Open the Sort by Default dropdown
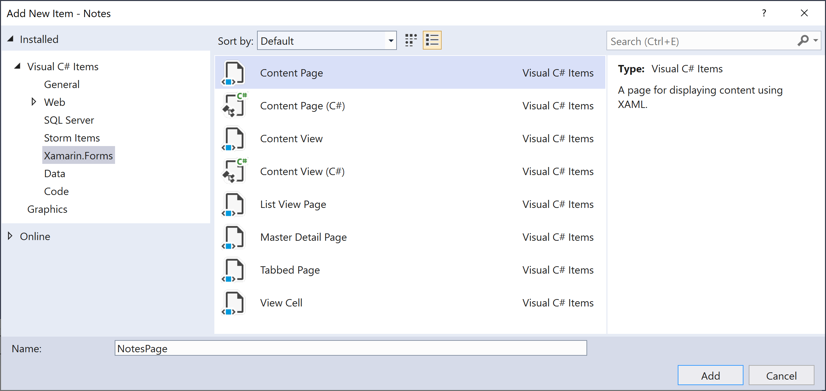 [327, 41]
